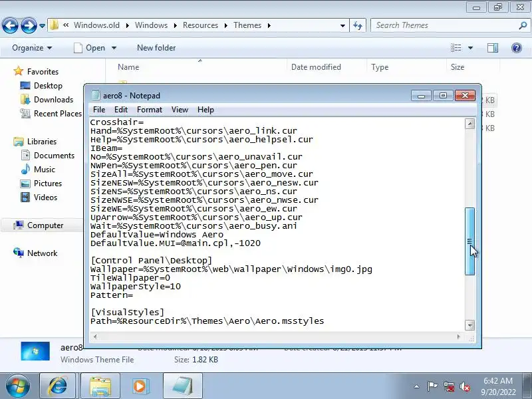This screenshot has height=399, width=532.
Task: Click Notepad title bar icon
Action: tap(96, 96)
